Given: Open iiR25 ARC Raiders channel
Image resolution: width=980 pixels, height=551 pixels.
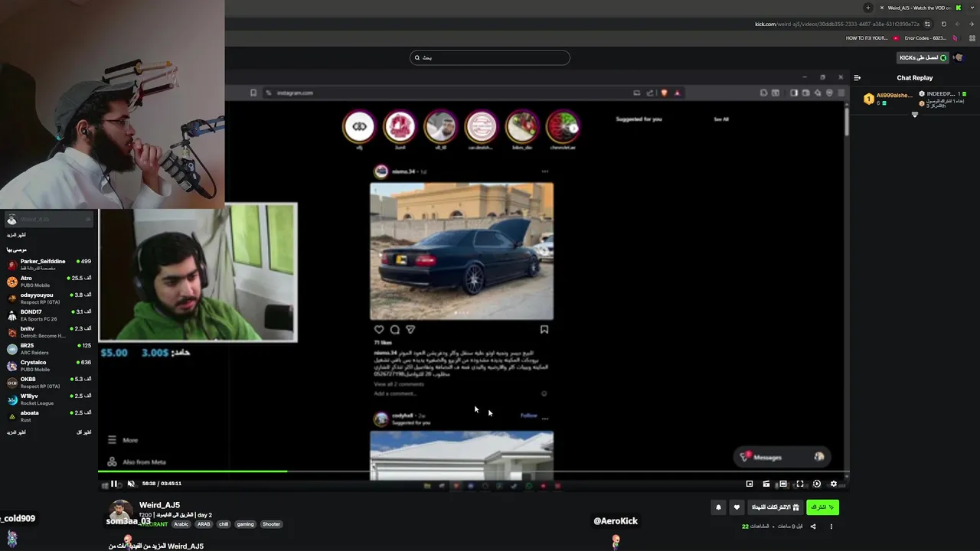Looking at the screenshot, I should pos(49,349).
